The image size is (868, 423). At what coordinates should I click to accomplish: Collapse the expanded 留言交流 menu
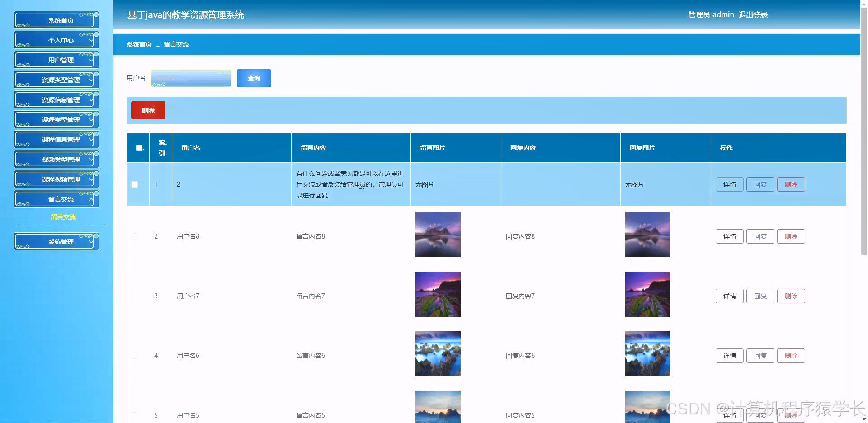pos(92,199)
